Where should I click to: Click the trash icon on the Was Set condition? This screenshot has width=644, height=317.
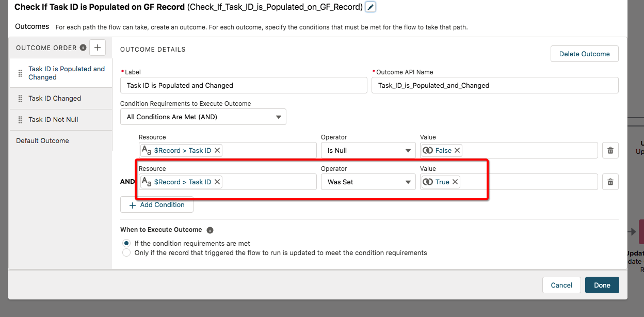(x=610, y=181)
